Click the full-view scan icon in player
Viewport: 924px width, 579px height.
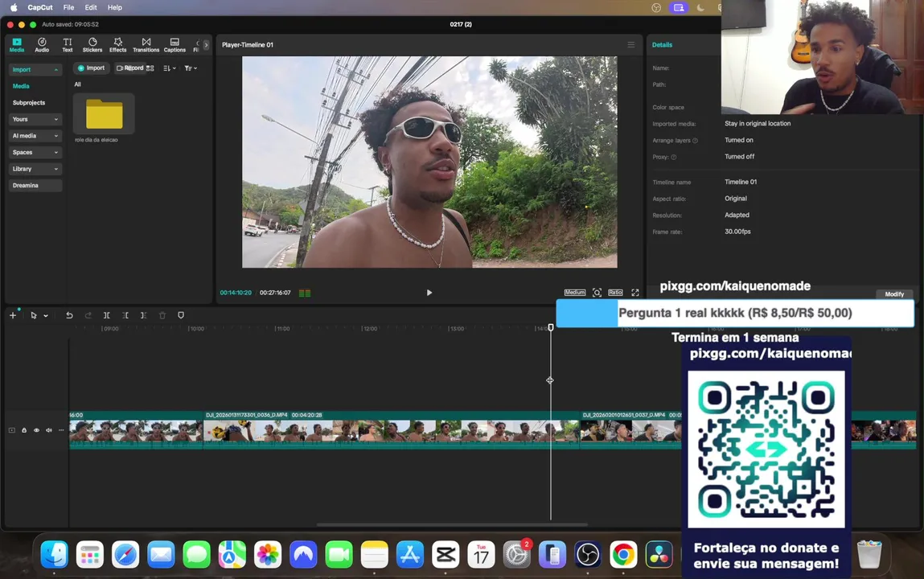(597, 293)
